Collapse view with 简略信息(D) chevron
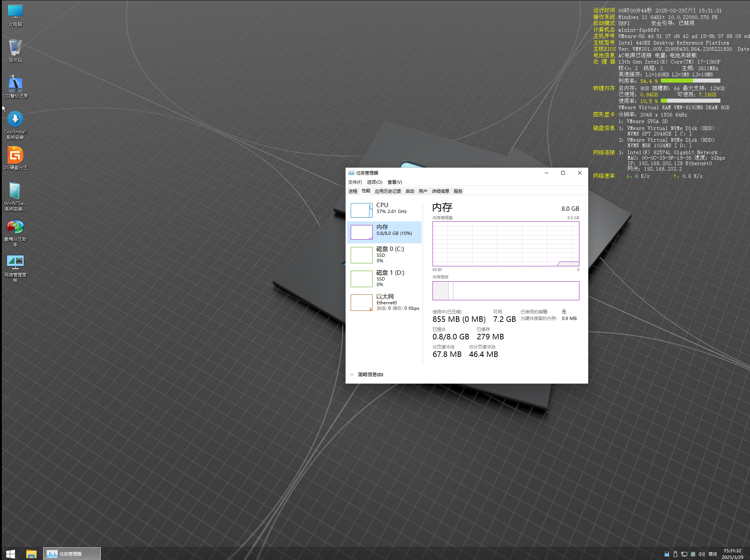The image size is (750, 560). [352, 374]
